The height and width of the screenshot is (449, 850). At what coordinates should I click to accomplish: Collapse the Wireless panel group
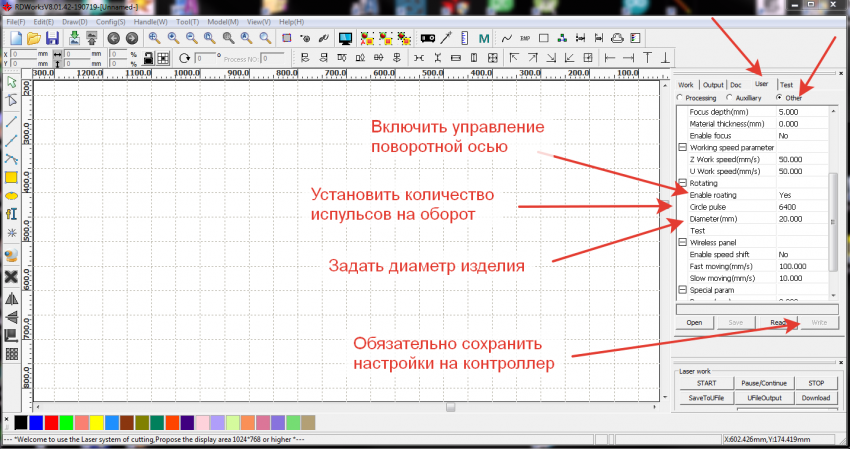click(x=682, y=242)
